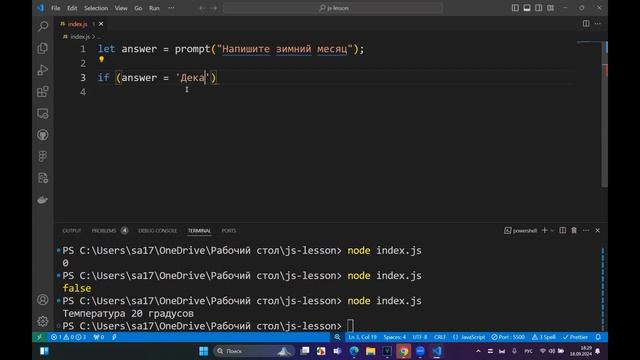Image resolution: width=640 pixels, height=360 pixels.
Task: Open the Accounts menu icon
Action: pyautogui.click(x=42, y=300)
